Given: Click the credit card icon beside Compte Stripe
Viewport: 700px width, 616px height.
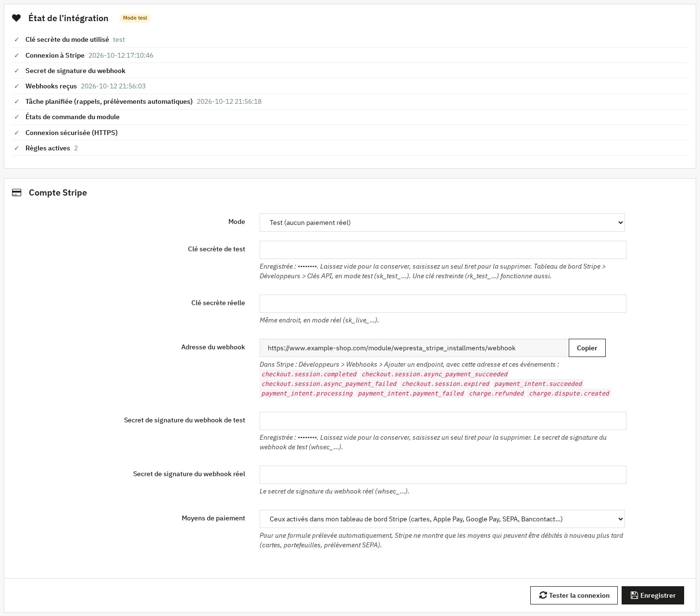Looking at the screenshot, I should pyautogui.click(x=17, y=193).
